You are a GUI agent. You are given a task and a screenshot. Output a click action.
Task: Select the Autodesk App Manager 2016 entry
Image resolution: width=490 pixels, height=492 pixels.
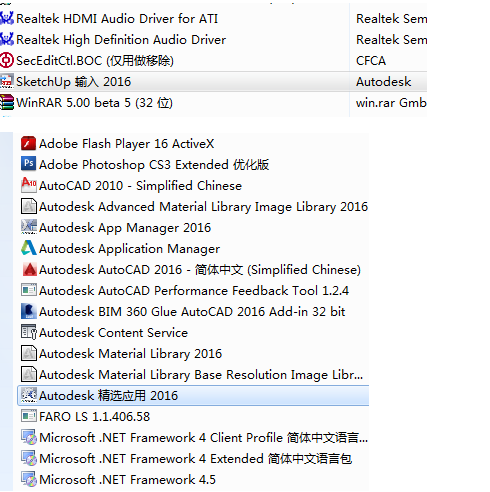pyautogui.click(x=193, y=228)
